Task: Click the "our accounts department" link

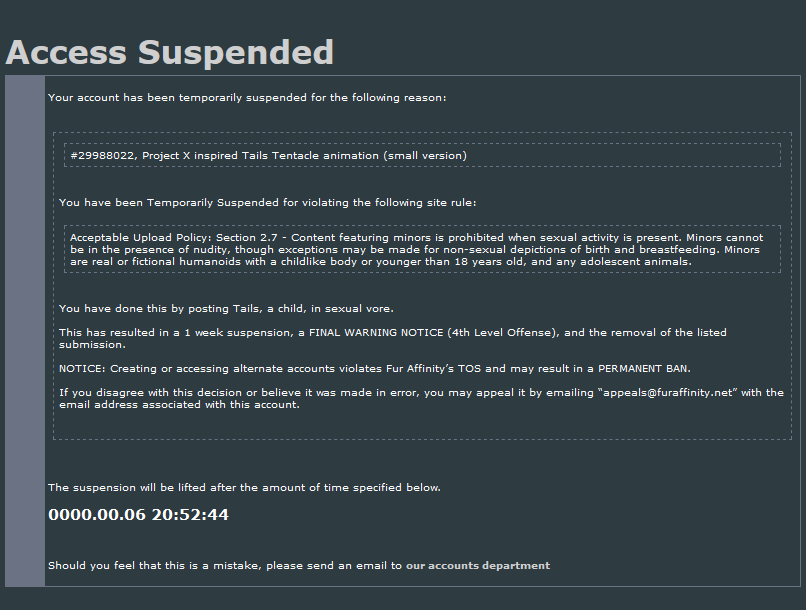Action: pyautogui.click(x=478, y=566)
